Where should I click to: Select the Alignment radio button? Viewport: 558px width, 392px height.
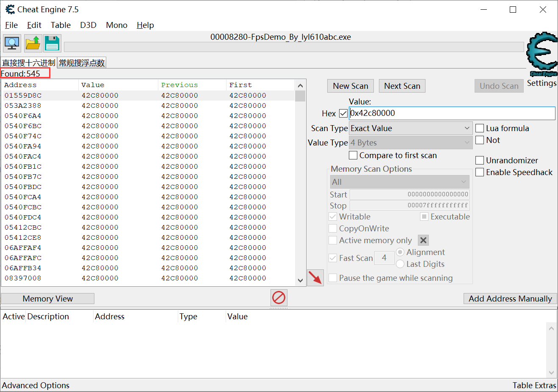pyautogui.click(x=400, y=252)
